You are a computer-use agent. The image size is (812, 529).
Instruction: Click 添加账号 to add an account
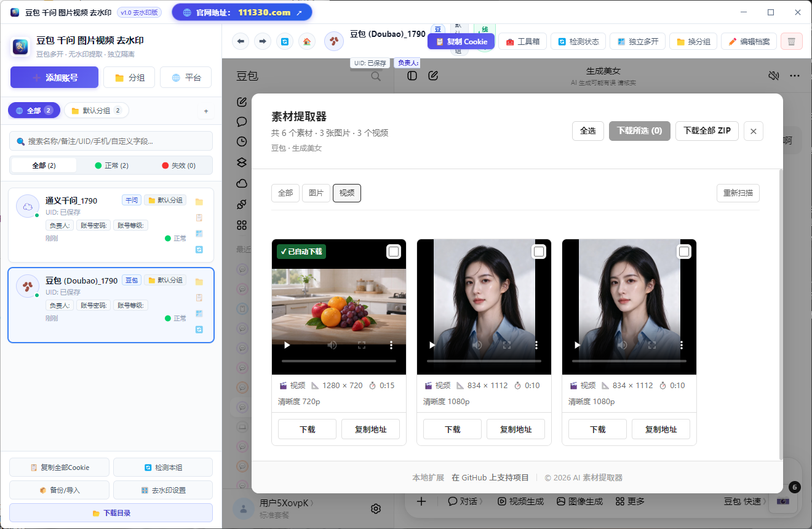click(x=54, y=78)
